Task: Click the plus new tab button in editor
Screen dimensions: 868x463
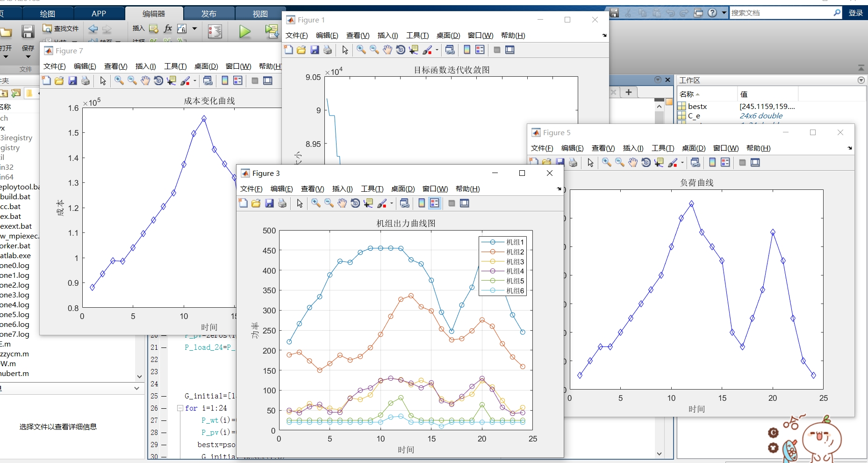Action: [629, 92]
